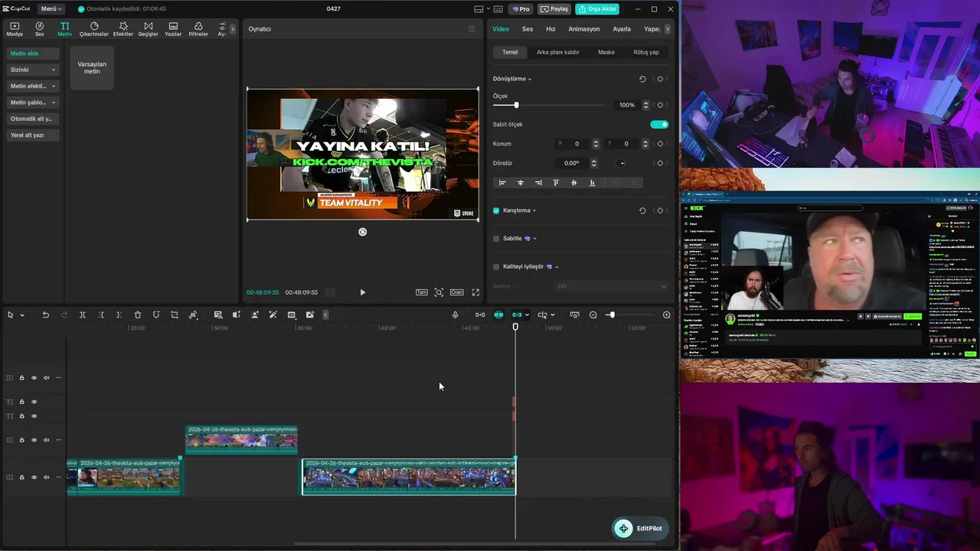Click the align left icon in alignment row
This screenshot has width=980, height=551.
502,183
